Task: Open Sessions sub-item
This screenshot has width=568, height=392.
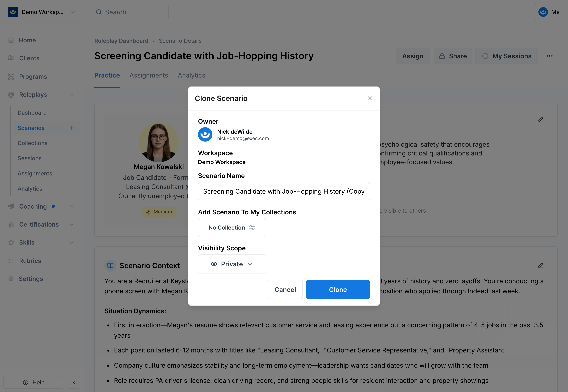Action: click(30, 158)
